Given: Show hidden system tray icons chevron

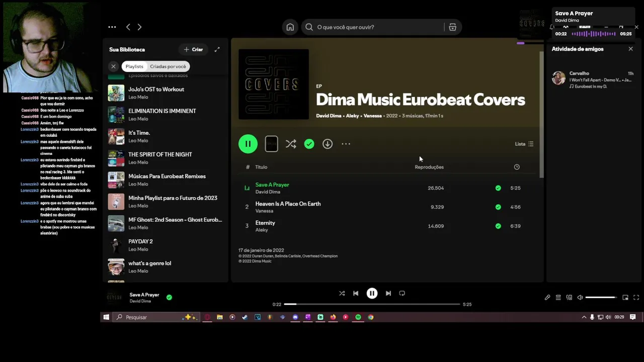Looking at the screenshot, I should point(584,317).
